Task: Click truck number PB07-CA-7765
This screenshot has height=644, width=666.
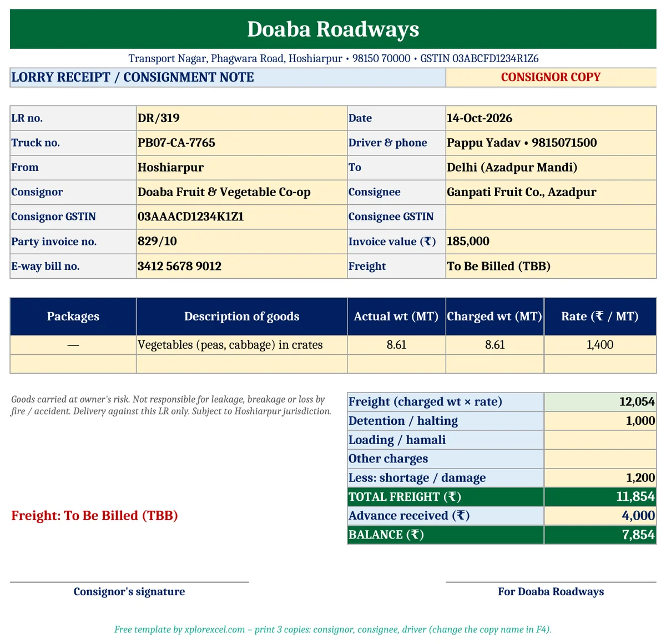Action: 241,143
